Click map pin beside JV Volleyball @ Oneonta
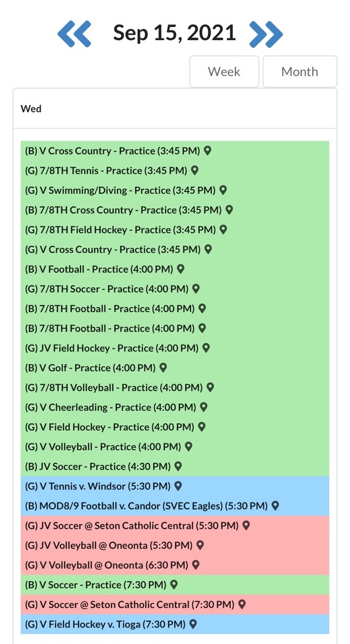The height and width of the screenshot is (644, 350). point(200,545)
